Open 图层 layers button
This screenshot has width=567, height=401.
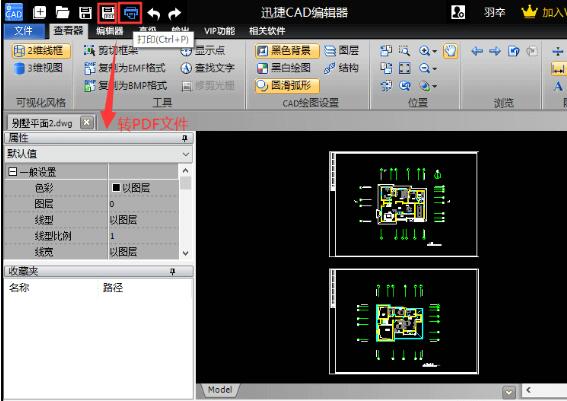tap(341, 51)
